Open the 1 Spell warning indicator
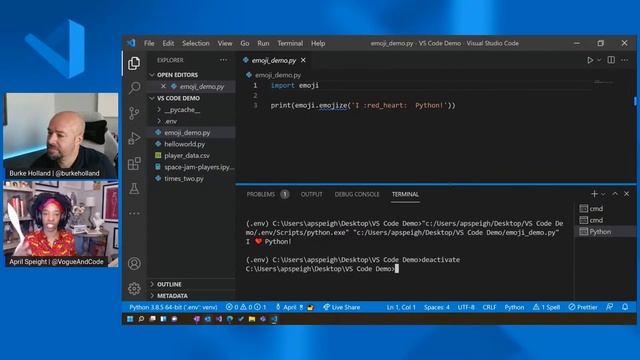640x360 pixels. tap(547, 307)
